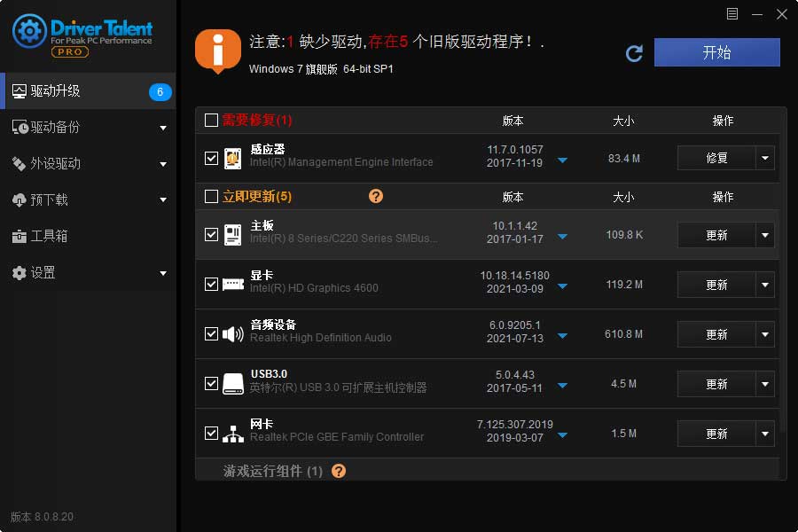
Task: Click Windows 7 旗舰版 64-bit SP1 text
Action: (x=321, y=69)
